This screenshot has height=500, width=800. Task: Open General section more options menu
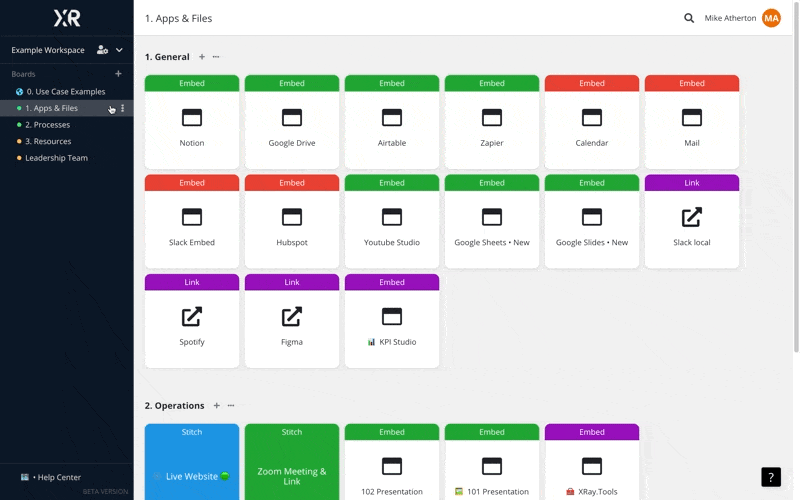(x=216, y=57)
